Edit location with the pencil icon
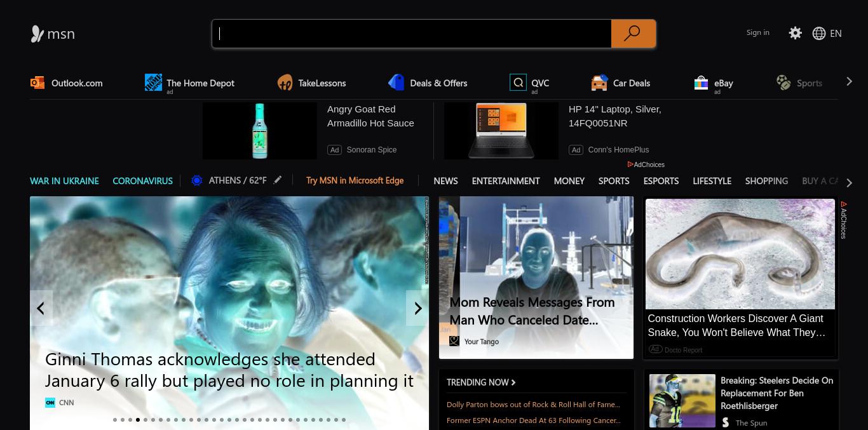868x430 pixels. pos(278,180)
